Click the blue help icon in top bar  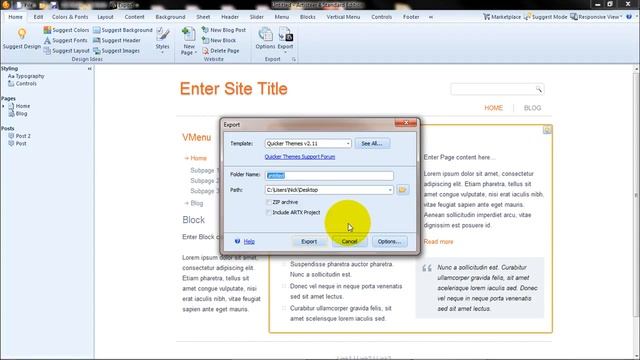click(x=629, y=17)
